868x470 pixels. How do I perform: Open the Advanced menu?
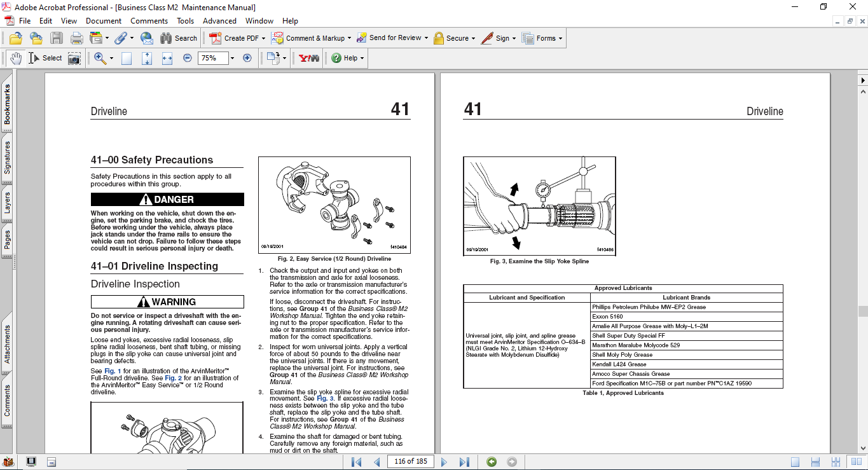coord(219,21)
